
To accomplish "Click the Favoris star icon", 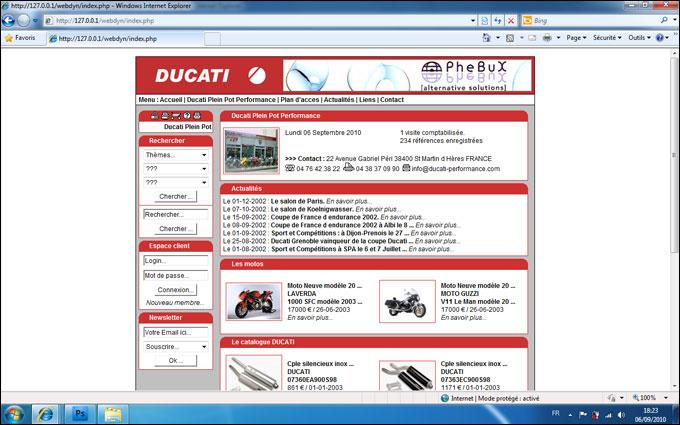I will click(x=9, y=38).
